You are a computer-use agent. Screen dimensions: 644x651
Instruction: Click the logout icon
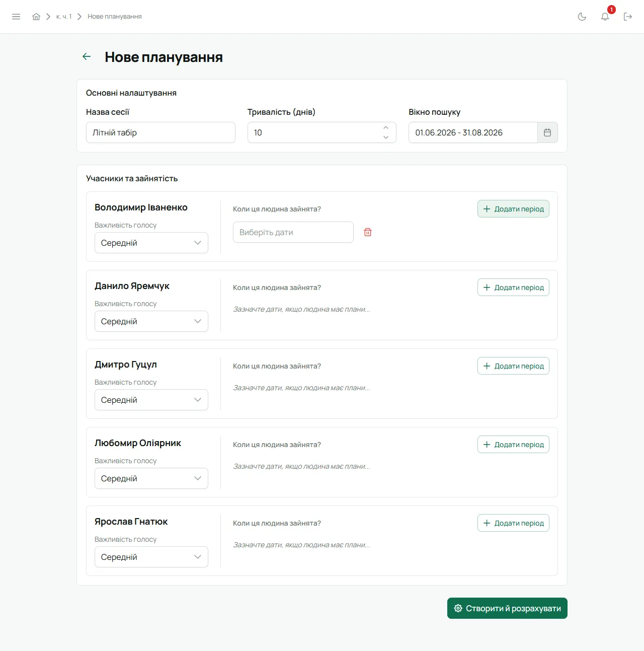tap(628, 17)
